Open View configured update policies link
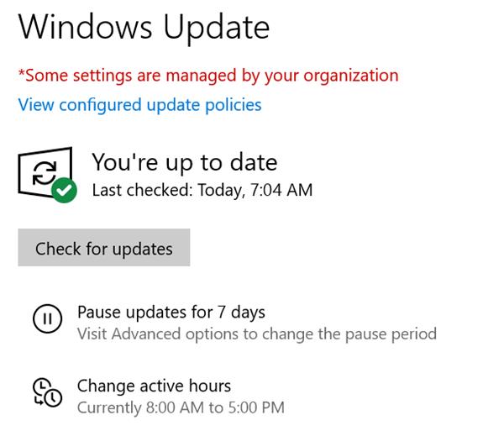The image size is (504, 431). point(139,105)
